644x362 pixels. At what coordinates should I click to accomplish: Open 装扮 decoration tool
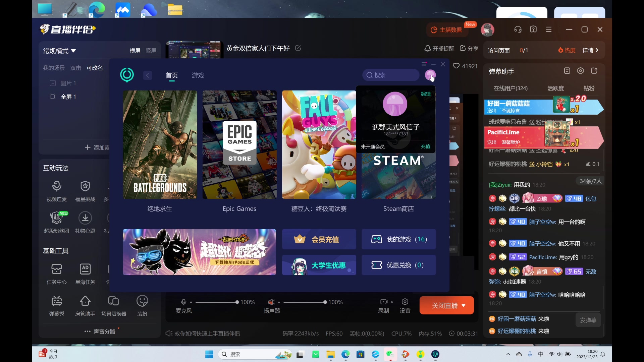click(x=142, y=306)
